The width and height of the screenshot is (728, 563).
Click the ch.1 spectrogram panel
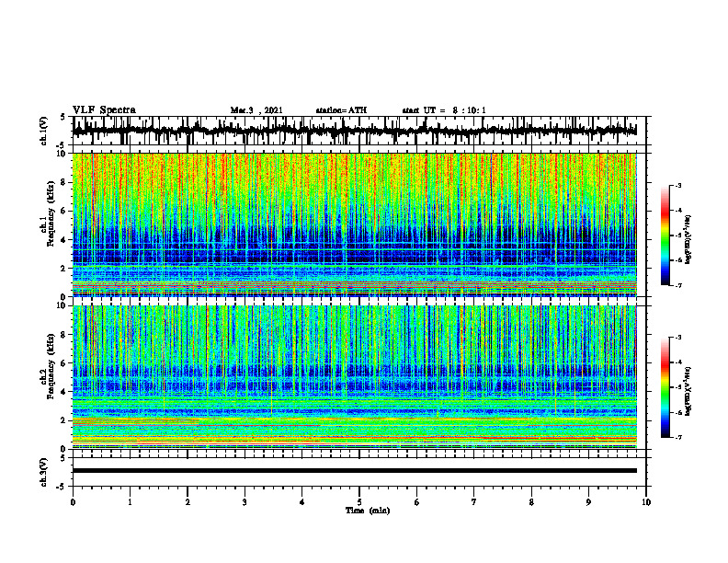(354, 224)
